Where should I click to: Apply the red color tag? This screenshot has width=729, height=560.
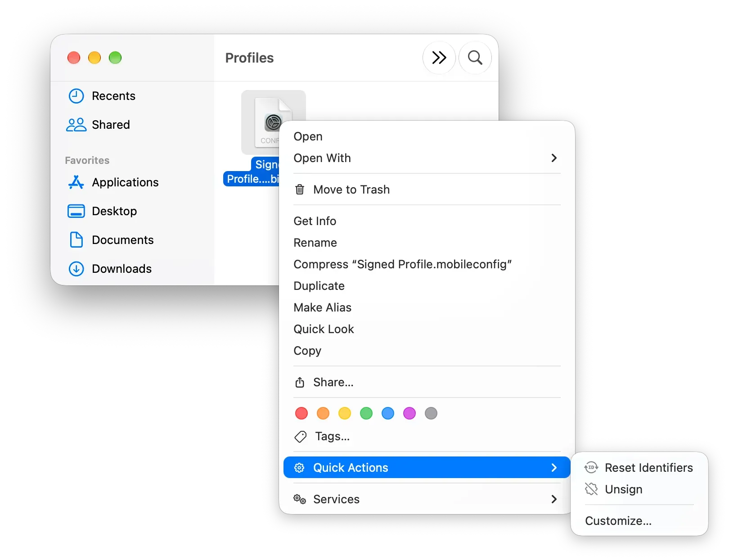[301, 413]
